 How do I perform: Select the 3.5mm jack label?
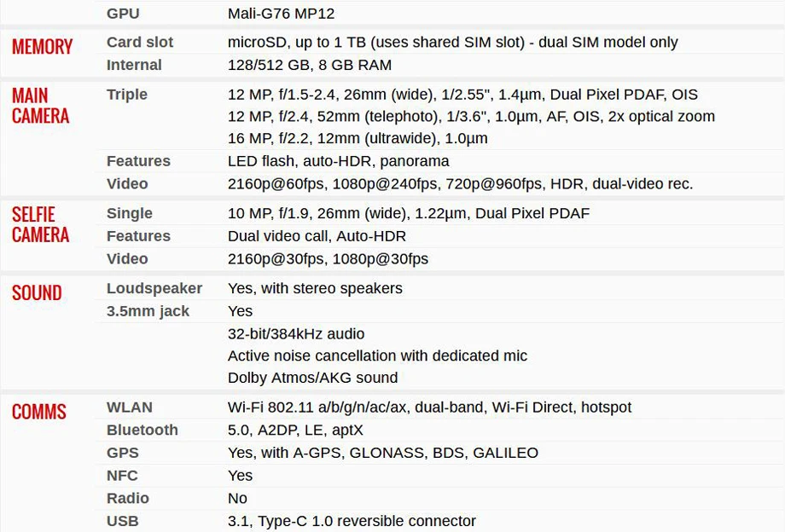tap(148, 311)
